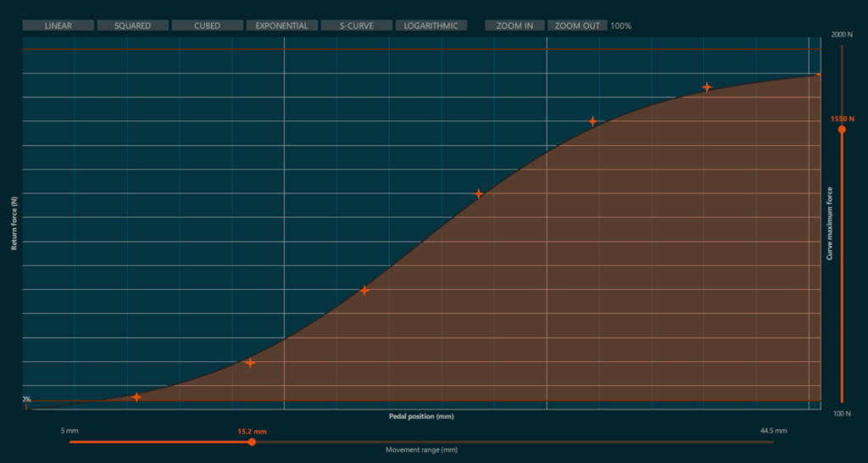Screen dimensions: 868x463
Task: Click the third curve control point from left
Action: click(x=364, y=290)
